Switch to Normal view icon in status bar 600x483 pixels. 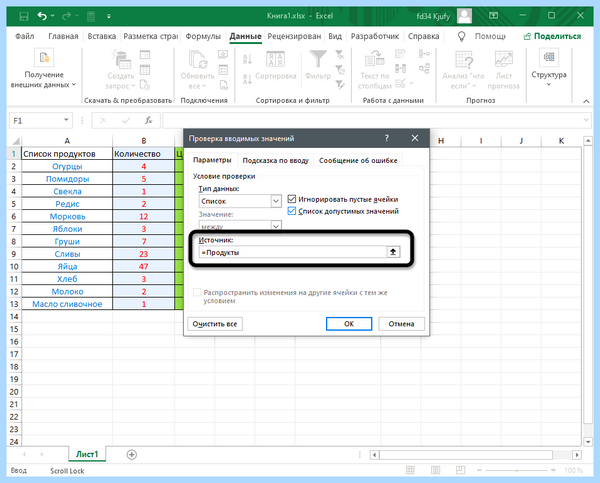410,470
